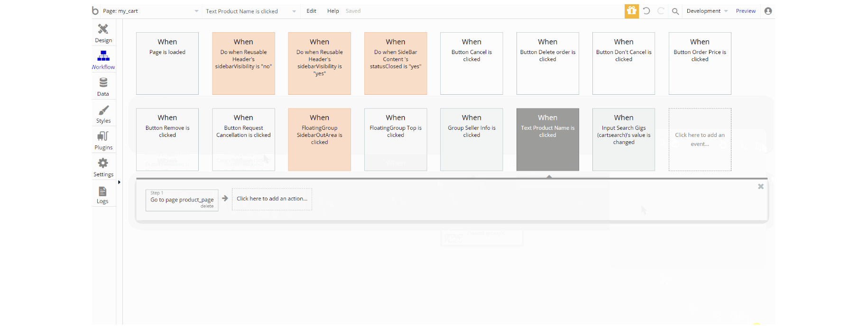Select the sidebarVisibility is "yes" event
This screenshot has width=868, height=326.
click(319, 63)
